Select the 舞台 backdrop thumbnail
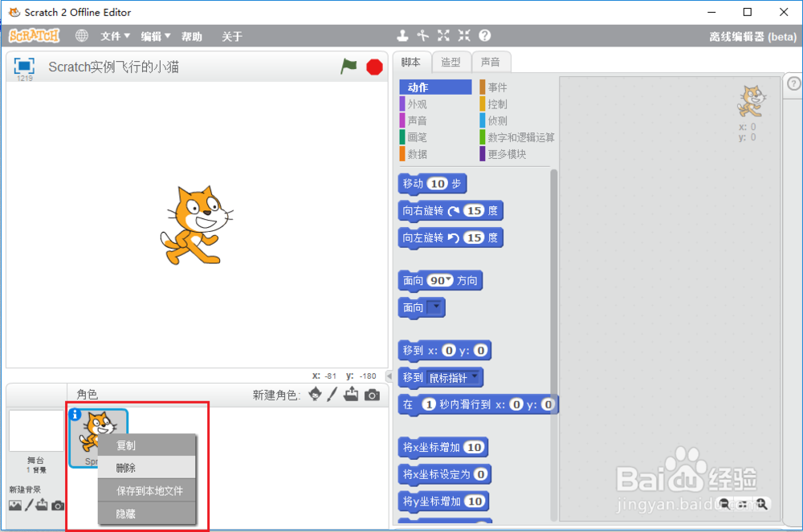This screenshot has height=532, width=803. click(36, 431)
